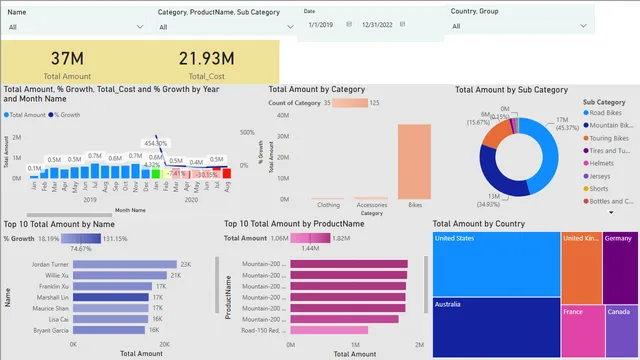Click the Accessories category axis label
Viewport: 640px width, 360px height.
pyautogui.click(x=371, y=205)
